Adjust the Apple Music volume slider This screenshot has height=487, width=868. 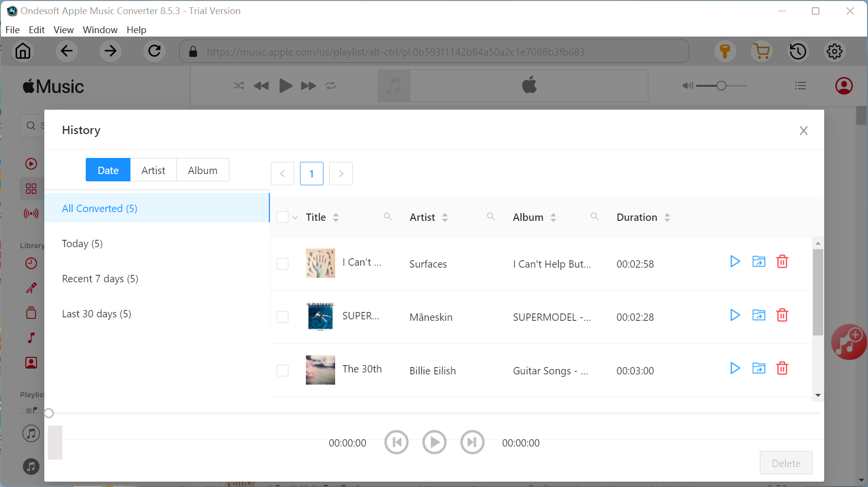pos(721,86)
